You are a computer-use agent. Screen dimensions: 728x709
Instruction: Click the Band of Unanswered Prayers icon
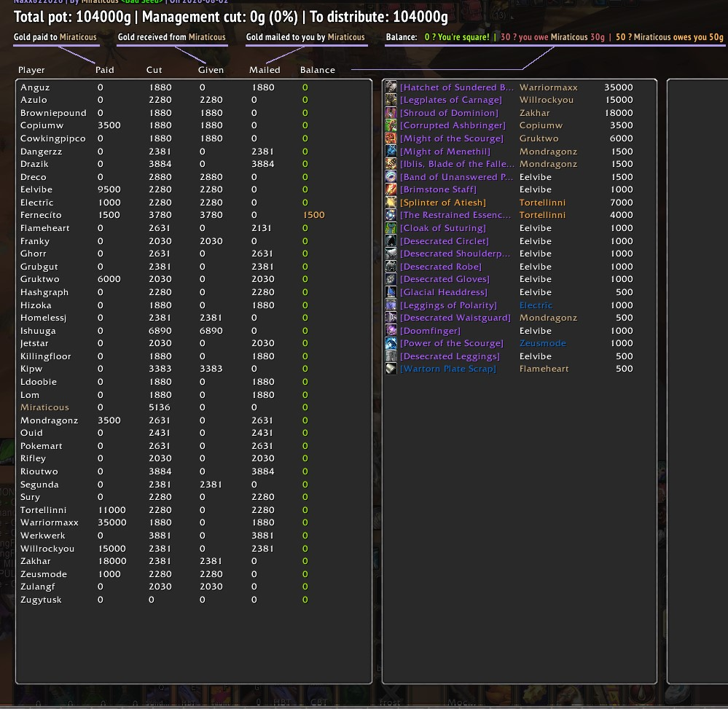click(x=391, y=177)
